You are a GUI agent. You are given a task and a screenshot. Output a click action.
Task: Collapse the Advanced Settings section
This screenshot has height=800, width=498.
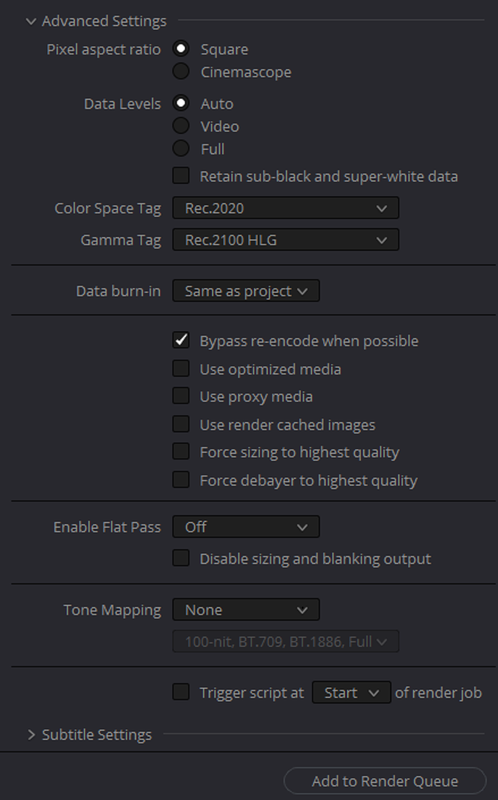coord(31,21)
